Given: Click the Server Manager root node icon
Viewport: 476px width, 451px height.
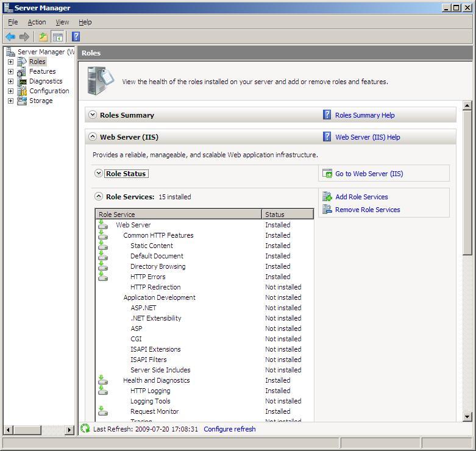Looking at the screenshot, I should (10, 52).
